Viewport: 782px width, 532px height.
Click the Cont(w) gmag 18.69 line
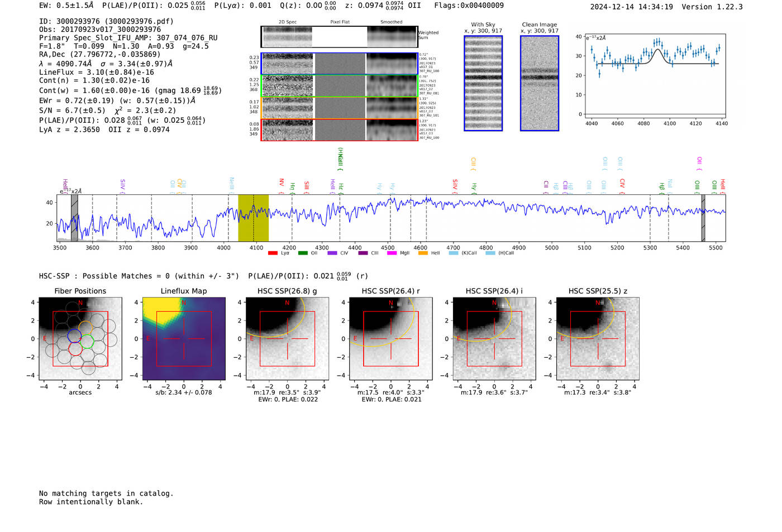pos(130,90)
